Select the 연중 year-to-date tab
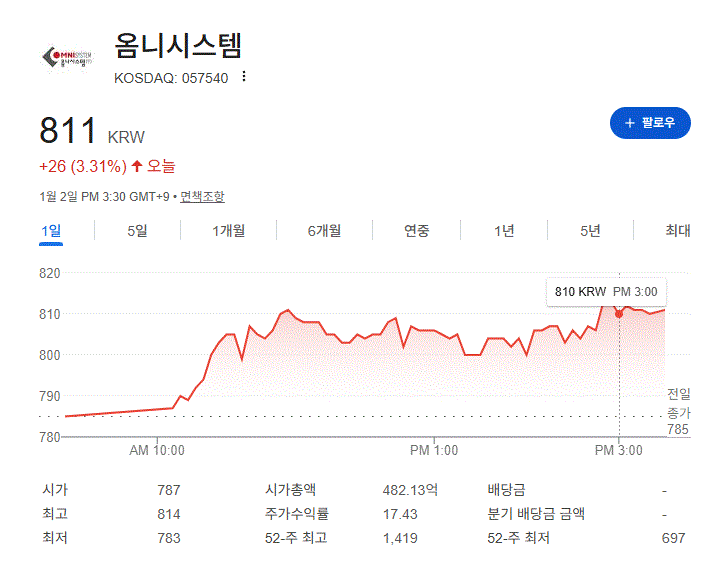The width and height of the screenshot is (706, 570). [x=416, y=231]
